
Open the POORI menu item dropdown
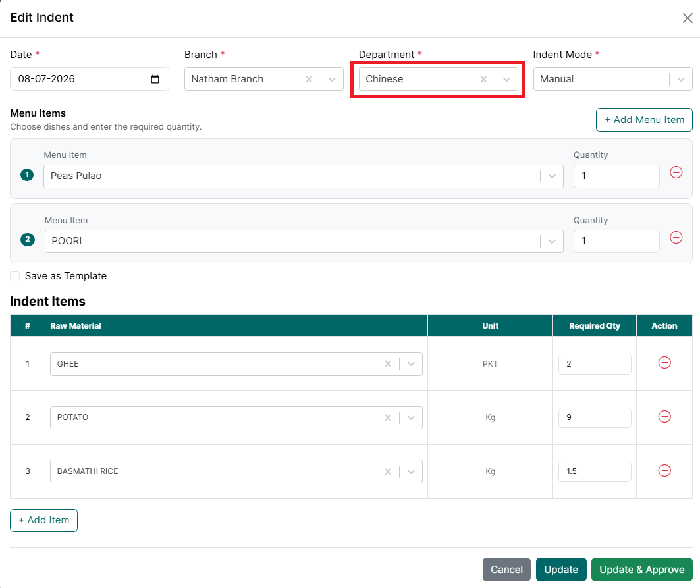click(552, 241)
